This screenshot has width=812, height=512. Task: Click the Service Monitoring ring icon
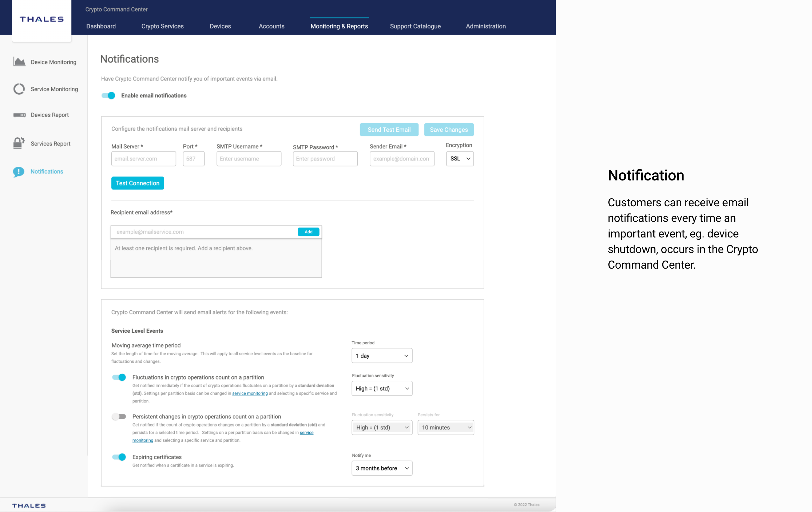(x=19, y=89)
